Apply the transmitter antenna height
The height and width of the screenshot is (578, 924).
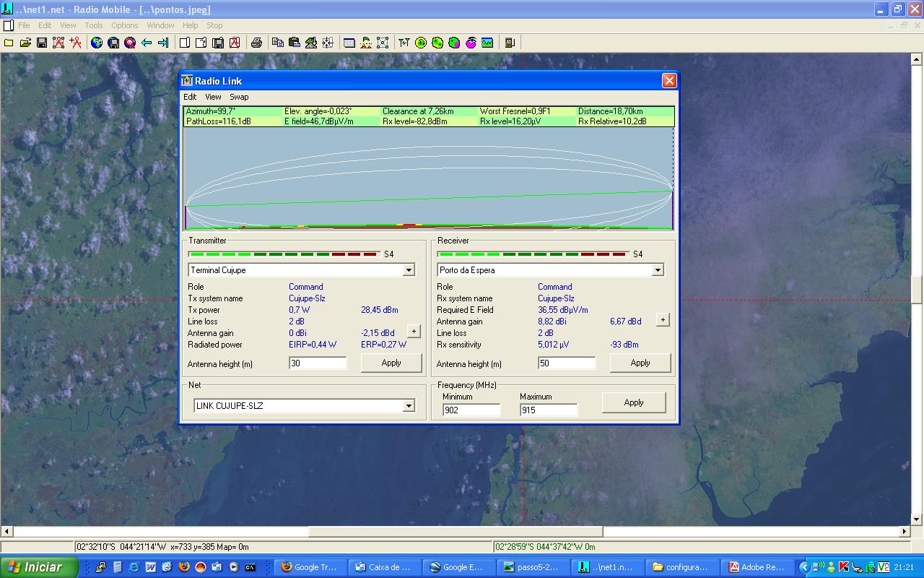391,363
